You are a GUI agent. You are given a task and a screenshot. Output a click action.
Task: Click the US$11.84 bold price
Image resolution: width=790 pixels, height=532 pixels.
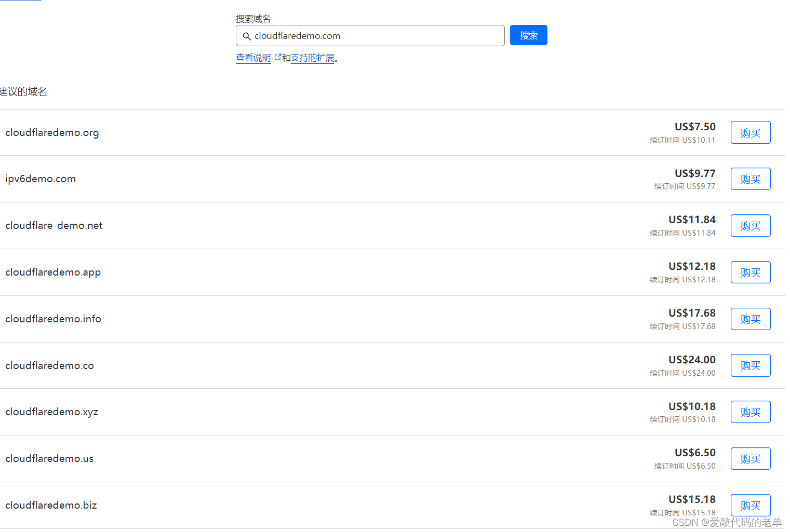(692, 220)
